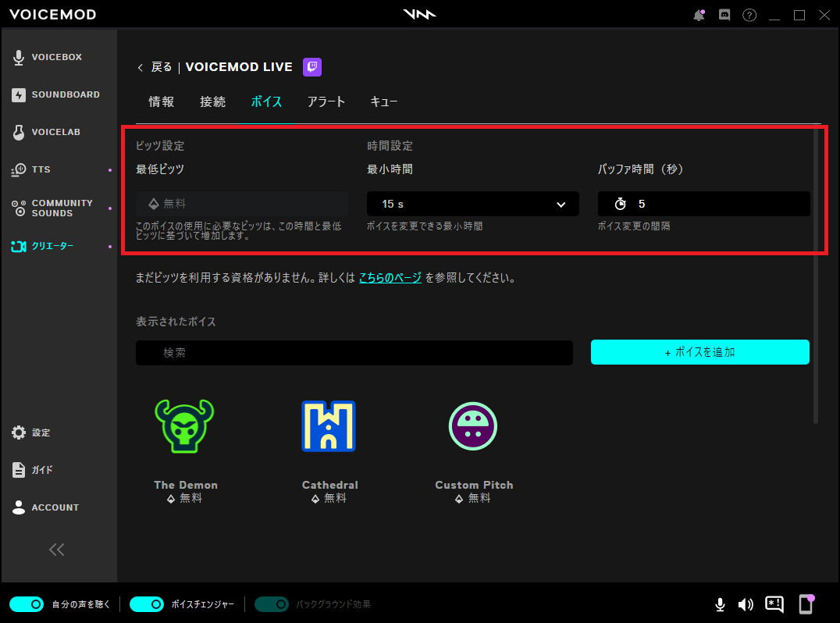Image resolution: width=840 pixels, height=623 pixels.
Task: Open the Voicelab section
Action: point(46,132)
